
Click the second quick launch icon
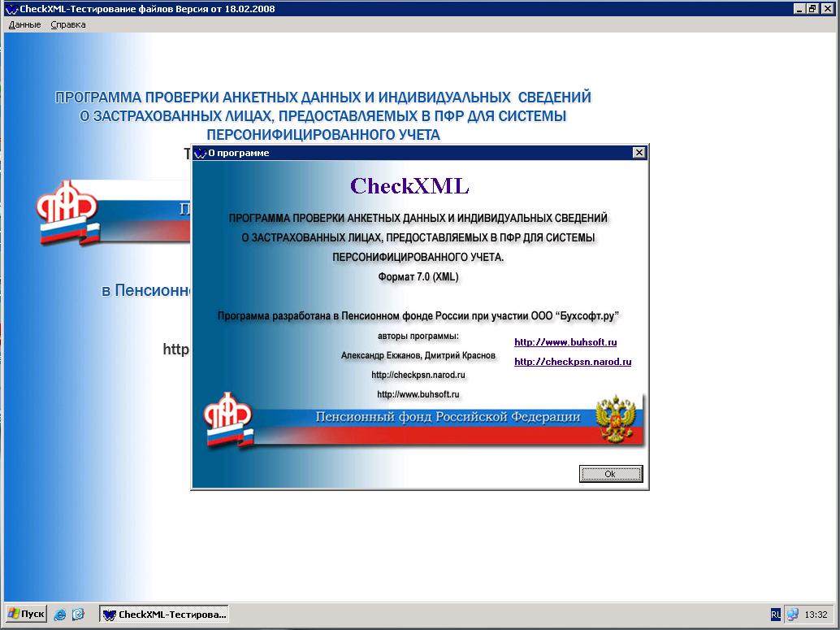[x=78, y=615]
